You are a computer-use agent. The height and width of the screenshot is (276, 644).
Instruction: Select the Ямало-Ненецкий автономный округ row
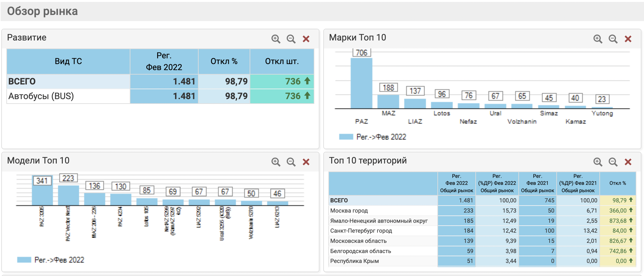(379, 221)
